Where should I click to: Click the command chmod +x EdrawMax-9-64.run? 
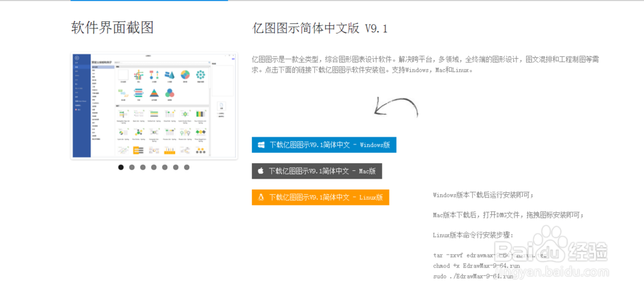point(477,266)
